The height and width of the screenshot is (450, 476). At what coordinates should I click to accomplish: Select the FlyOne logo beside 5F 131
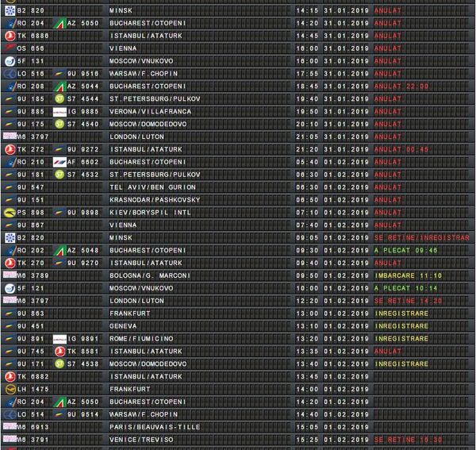coord(10,61)
